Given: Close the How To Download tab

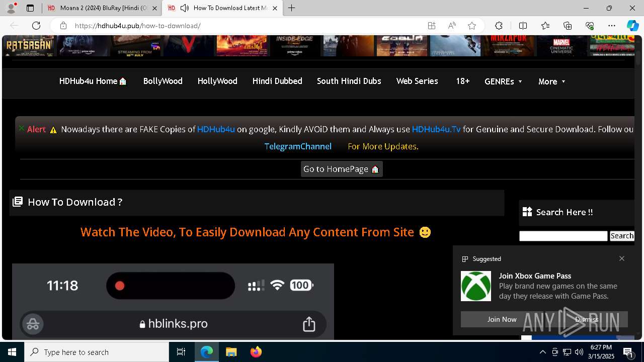Looking at the screenshot, I should [x=275, y=8].
